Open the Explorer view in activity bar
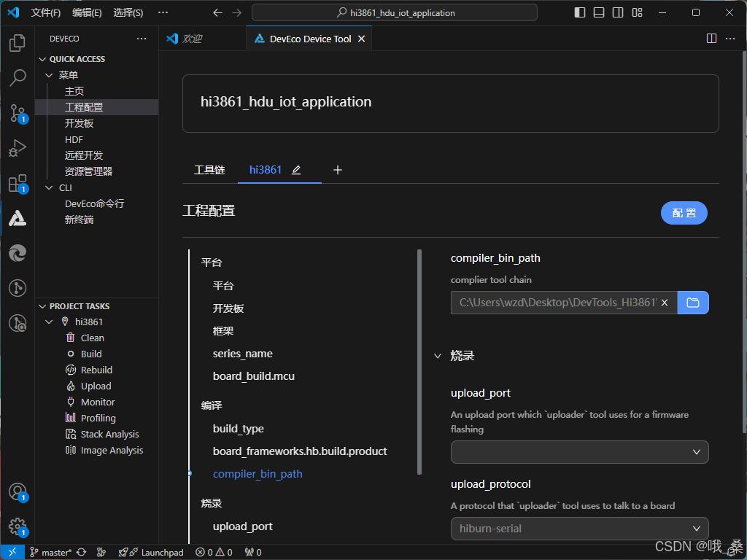747x560 pixels. 18,43
